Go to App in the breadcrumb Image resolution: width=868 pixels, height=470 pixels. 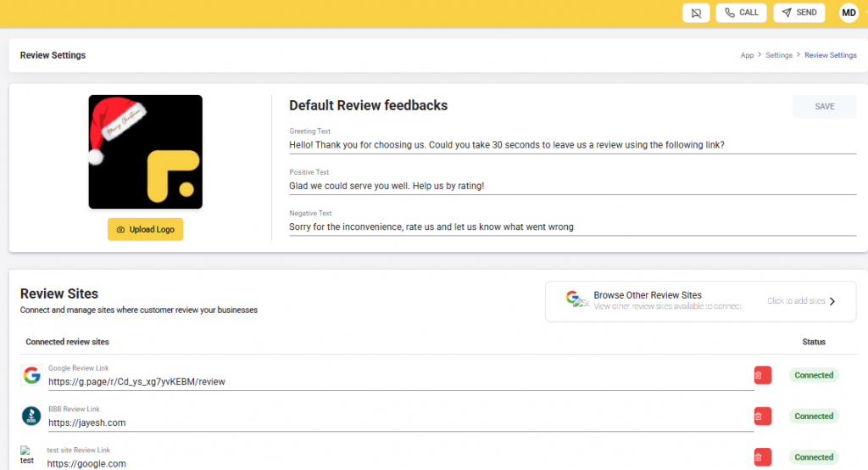[746, 55]
